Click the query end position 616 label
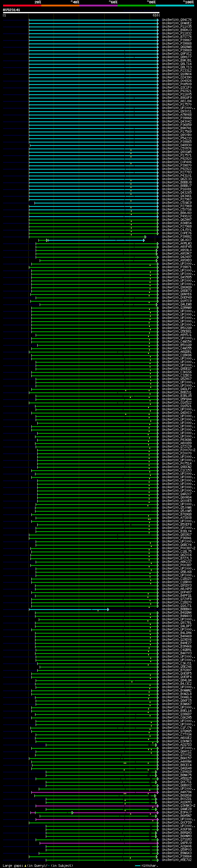This screenshot has width=197, height=868. 155,15
